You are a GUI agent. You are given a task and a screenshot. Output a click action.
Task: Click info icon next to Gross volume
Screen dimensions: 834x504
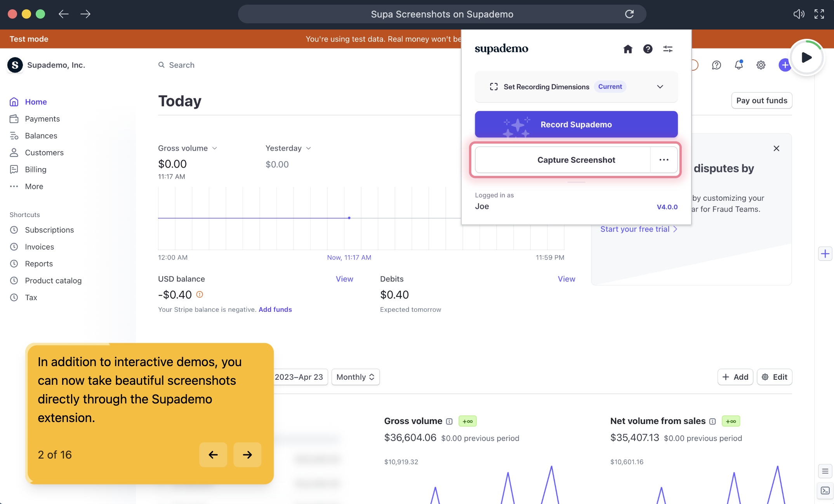click(x=449, y=421)
